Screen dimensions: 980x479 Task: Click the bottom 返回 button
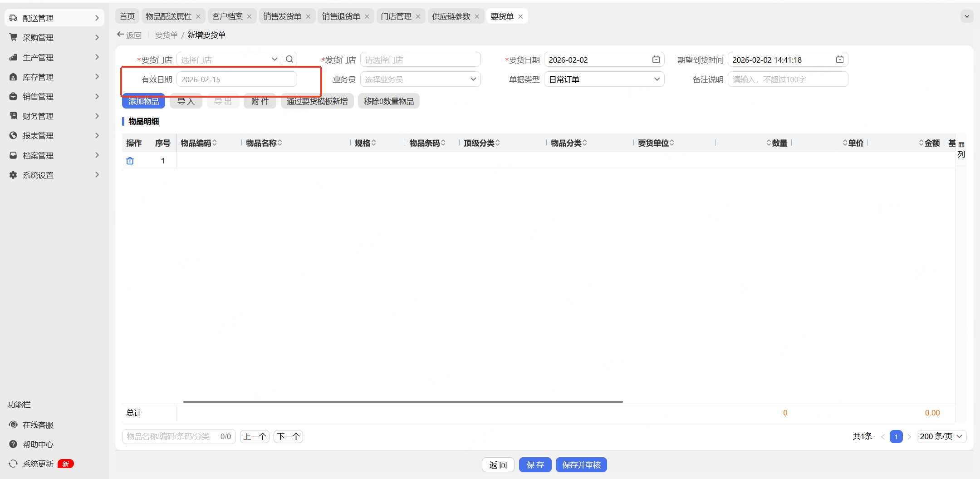pyautogui.click(x=498, y=465)
